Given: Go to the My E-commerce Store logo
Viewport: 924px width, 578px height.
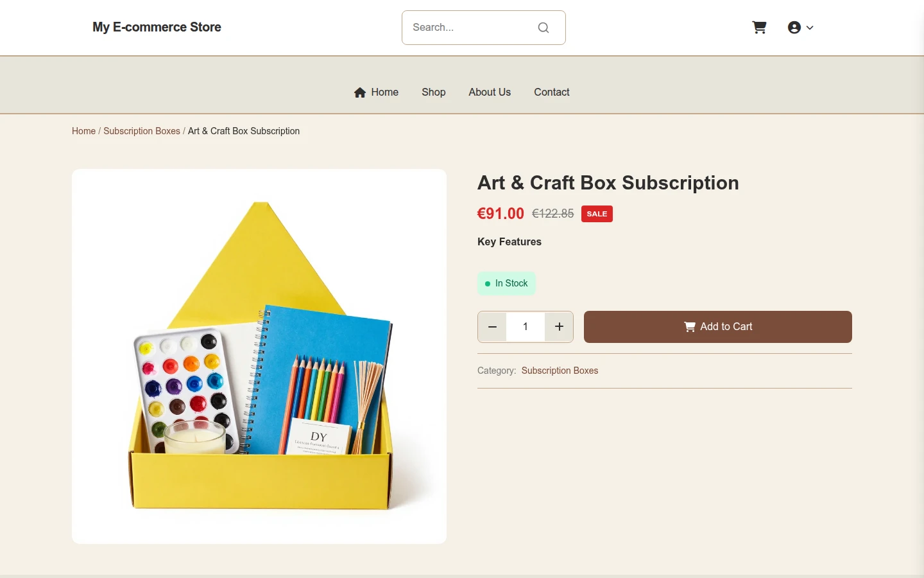Looking at the screenshot, I should coord(157,27).
